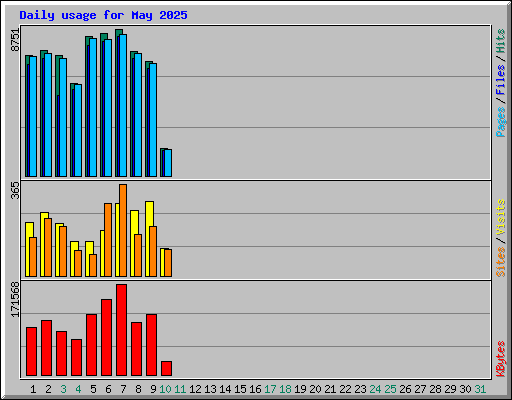Image resolution: width=512 pixels, height=400 pixels.
Task: Click day 2 on the x-axis
Action: (x=48, y=389)
